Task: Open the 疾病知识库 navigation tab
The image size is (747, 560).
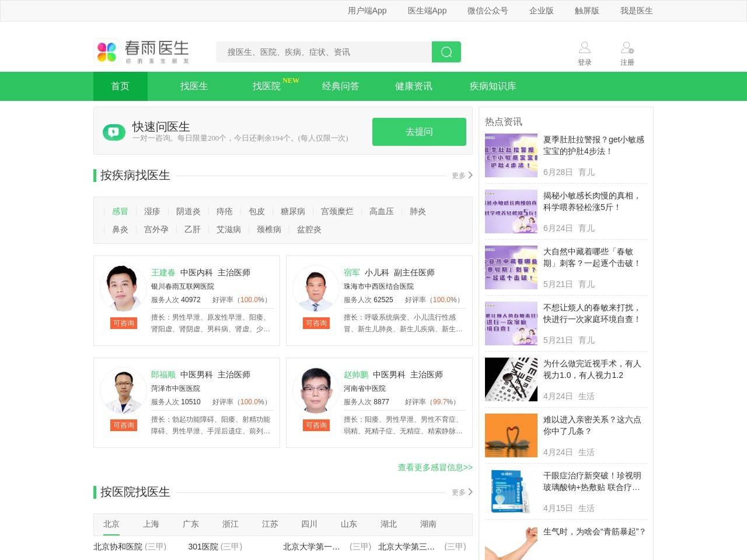Action: click(493, 86)
